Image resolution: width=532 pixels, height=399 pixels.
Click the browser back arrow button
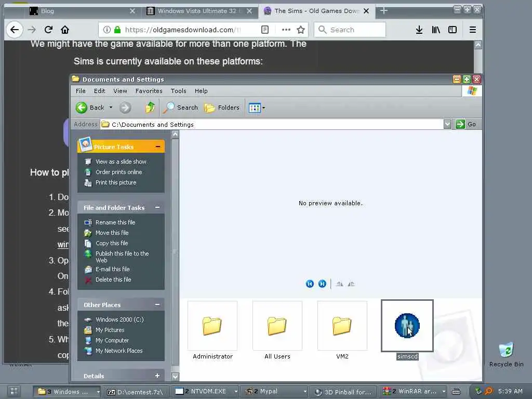(14, 30)
